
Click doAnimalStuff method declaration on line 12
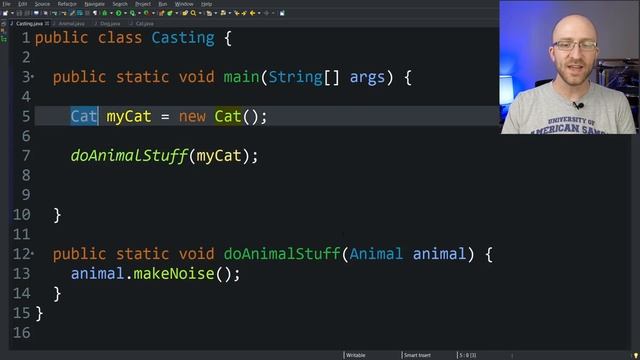282,254
